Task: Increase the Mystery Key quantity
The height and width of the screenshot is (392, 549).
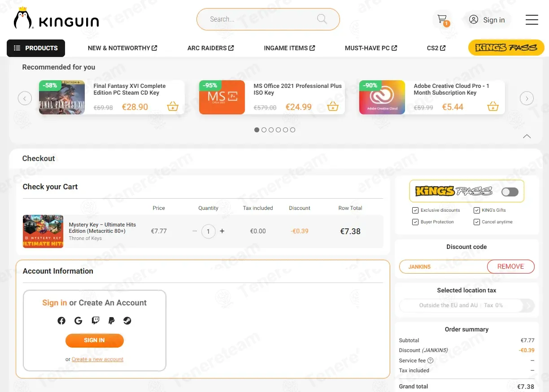Action: (222, 231)
